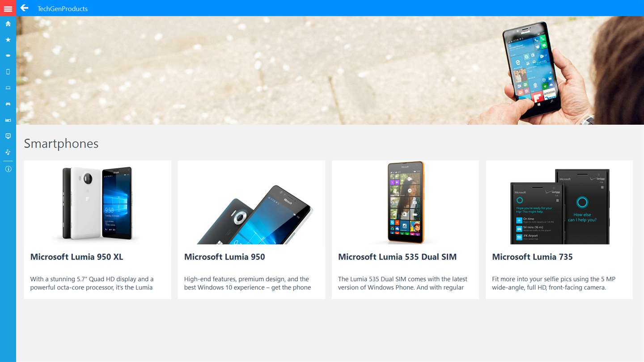The image size is (644, 362).
Task: Select the laptop category icon in sidebar
Action: click(x=8, y=88)
